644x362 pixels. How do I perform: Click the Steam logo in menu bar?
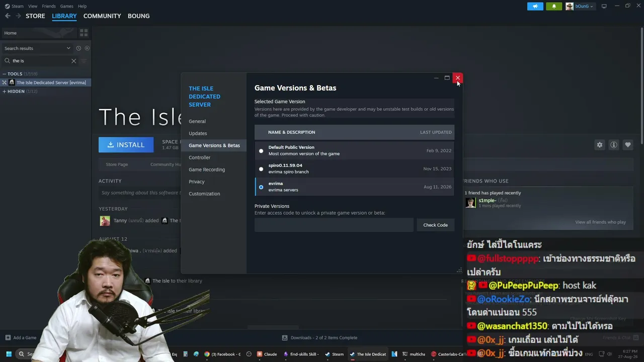point(7,6)
